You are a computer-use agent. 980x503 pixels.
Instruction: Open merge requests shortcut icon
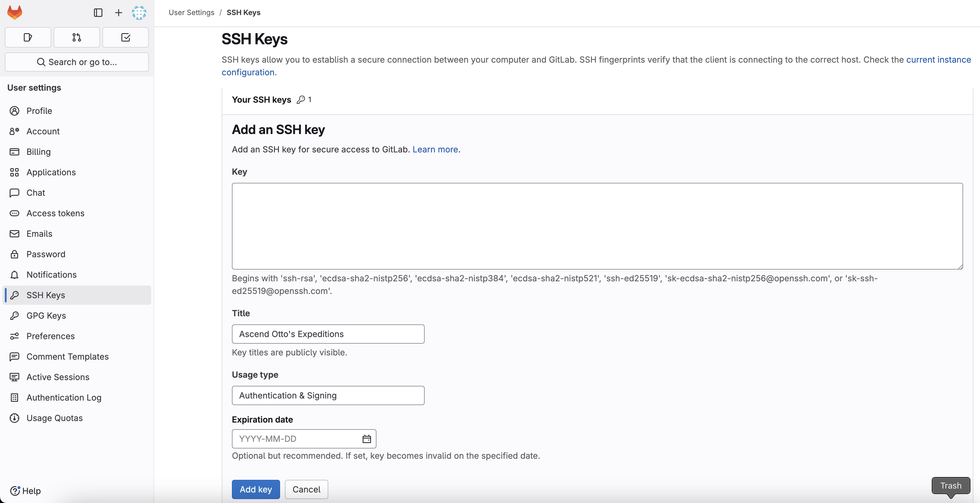pos(76,37)
